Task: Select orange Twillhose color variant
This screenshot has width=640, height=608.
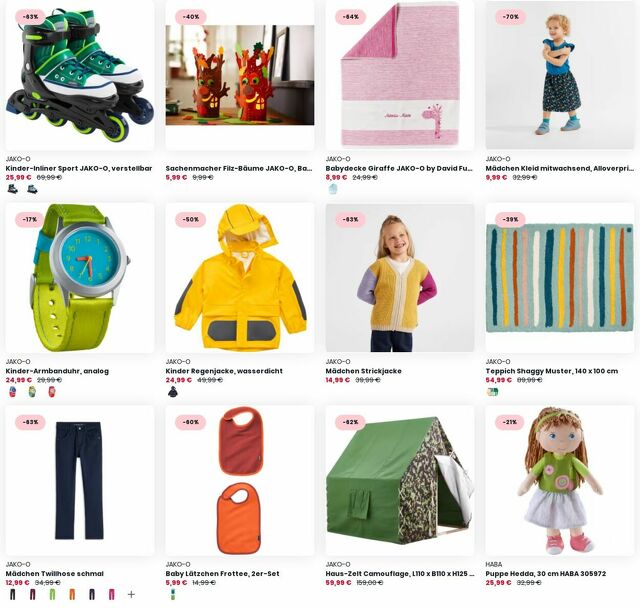Action: pos(72,595)
